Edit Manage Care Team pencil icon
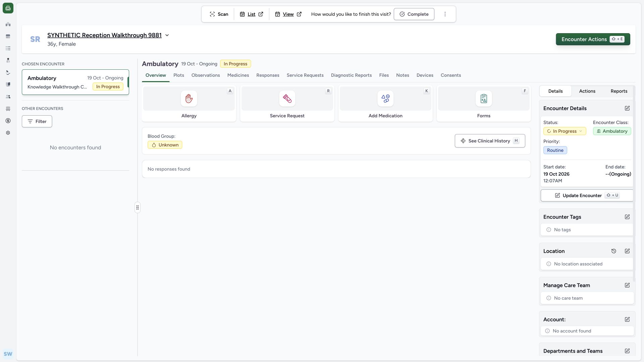The height and width of the screenshot is (362, 644). coord(627,285)
